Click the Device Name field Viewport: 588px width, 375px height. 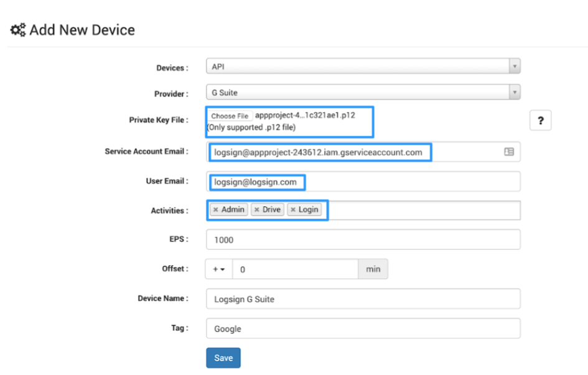click(x=363, y=299)
